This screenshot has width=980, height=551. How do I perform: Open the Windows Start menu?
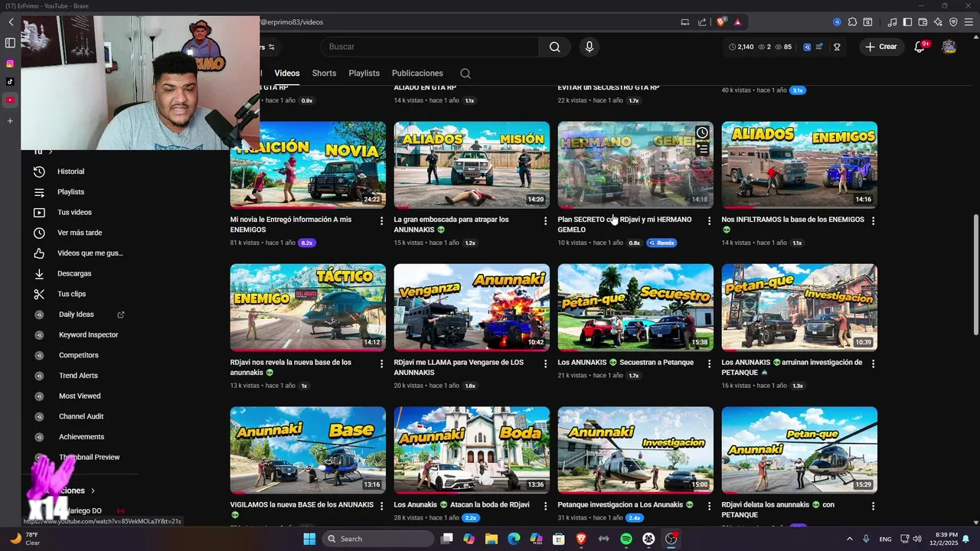point(309,539)
